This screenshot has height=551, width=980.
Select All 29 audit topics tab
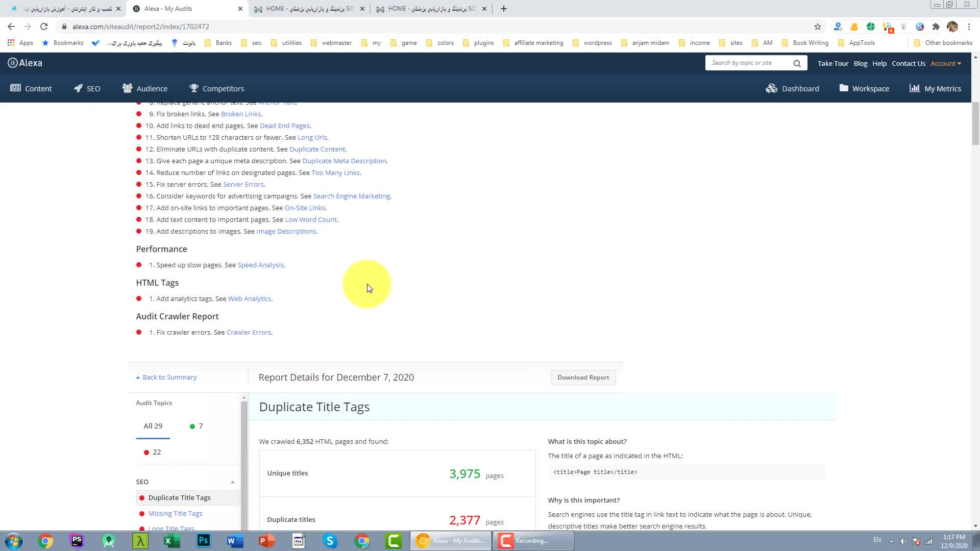click(153, 426)
